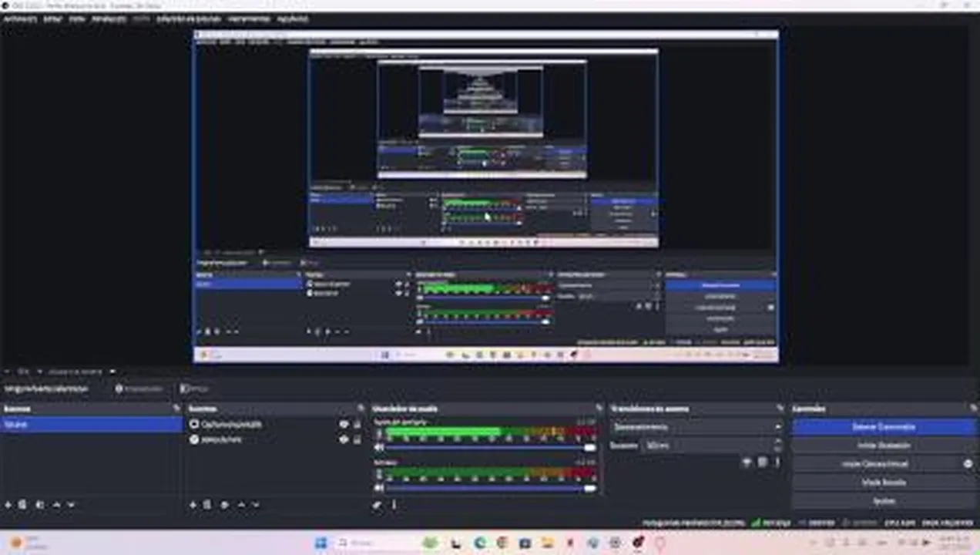Open scene filters icon in Escenas toolbar

39,505
